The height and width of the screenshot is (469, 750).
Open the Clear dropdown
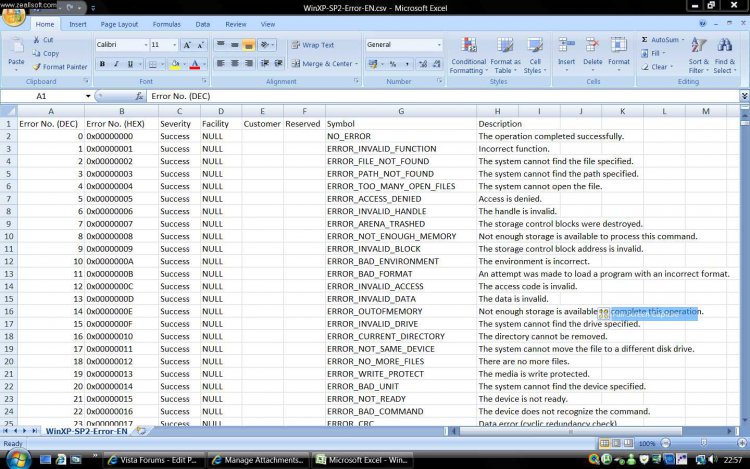coord(657,67)
